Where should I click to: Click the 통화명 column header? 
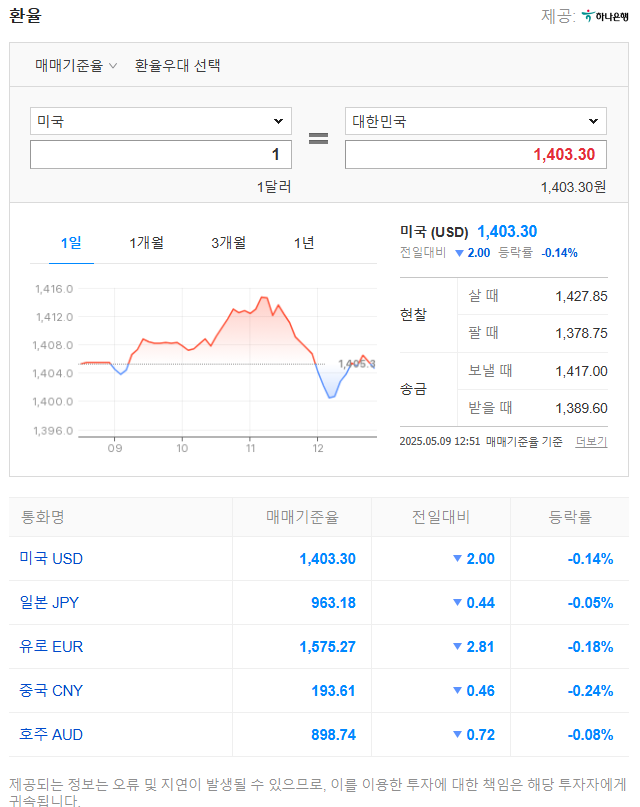pos(43,517)
